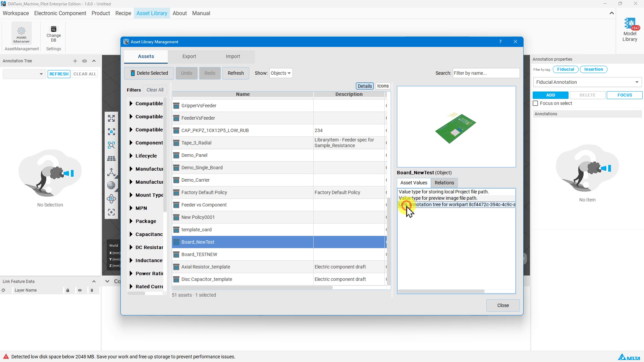Click the trash icon on Delete Selected
Image resolution: width=644 pixels, height=362 pixels.
click(132, 73)
